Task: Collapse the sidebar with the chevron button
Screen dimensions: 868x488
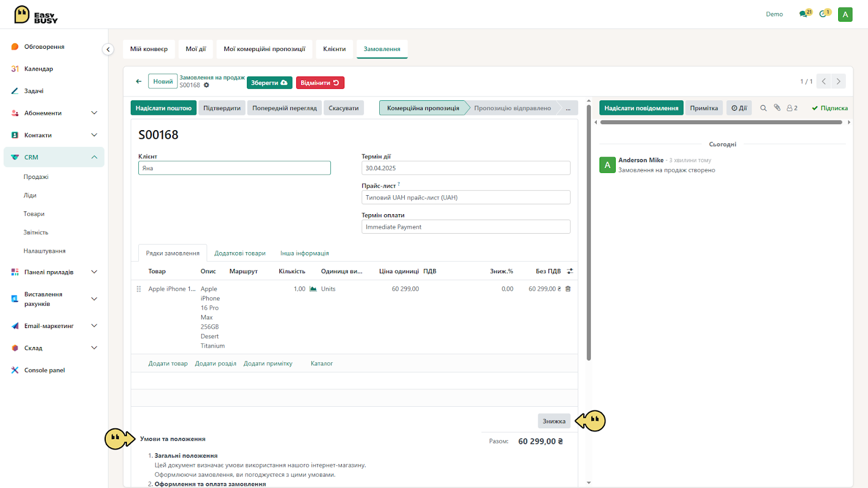Action: coord(108,49)
